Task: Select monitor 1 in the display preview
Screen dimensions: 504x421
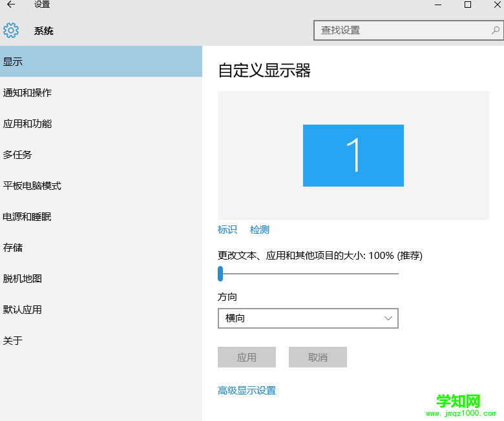Action: (353, 156)
